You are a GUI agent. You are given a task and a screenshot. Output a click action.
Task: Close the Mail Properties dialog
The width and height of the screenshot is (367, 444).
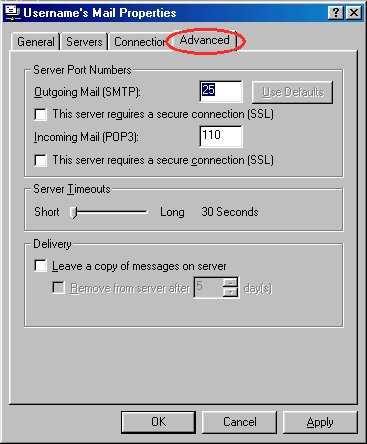click(x=353, y=13)
